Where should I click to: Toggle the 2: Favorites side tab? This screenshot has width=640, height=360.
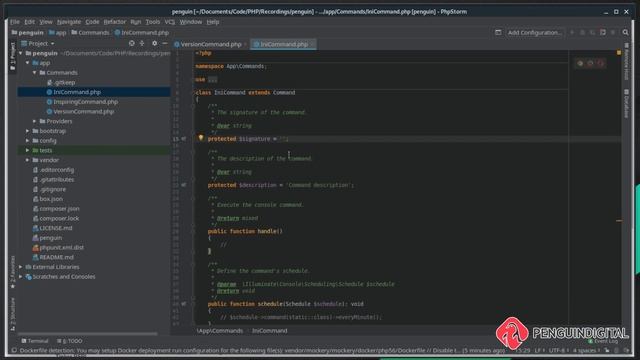pyautogui.click(x=13, y=272)
